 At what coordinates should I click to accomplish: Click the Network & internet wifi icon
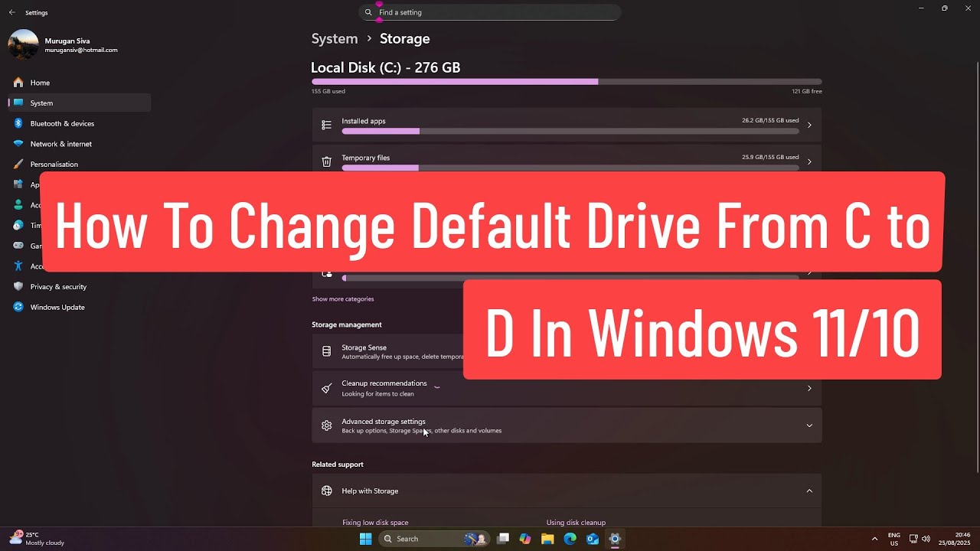click(x=18, y=144)
